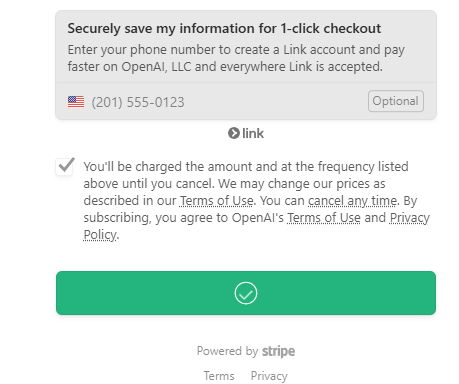Open OpenAI's Terms of Use link after 'agree to'
The width and height of the screenshot is (459, 384).
point(324,218)
